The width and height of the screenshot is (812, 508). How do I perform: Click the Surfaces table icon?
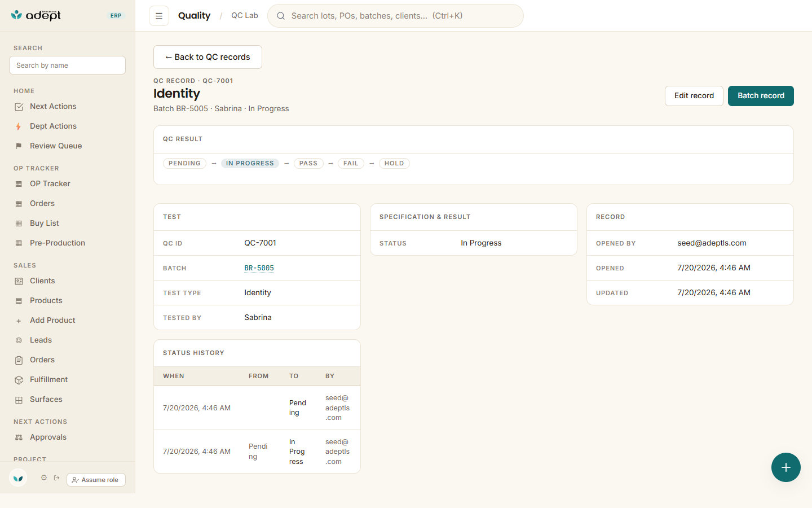[19, 400]
